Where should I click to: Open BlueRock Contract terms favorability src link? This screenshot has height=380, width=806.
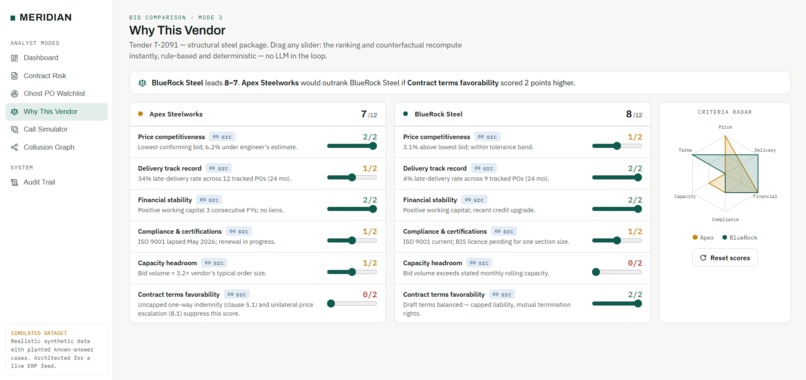[x=502, y=295]
